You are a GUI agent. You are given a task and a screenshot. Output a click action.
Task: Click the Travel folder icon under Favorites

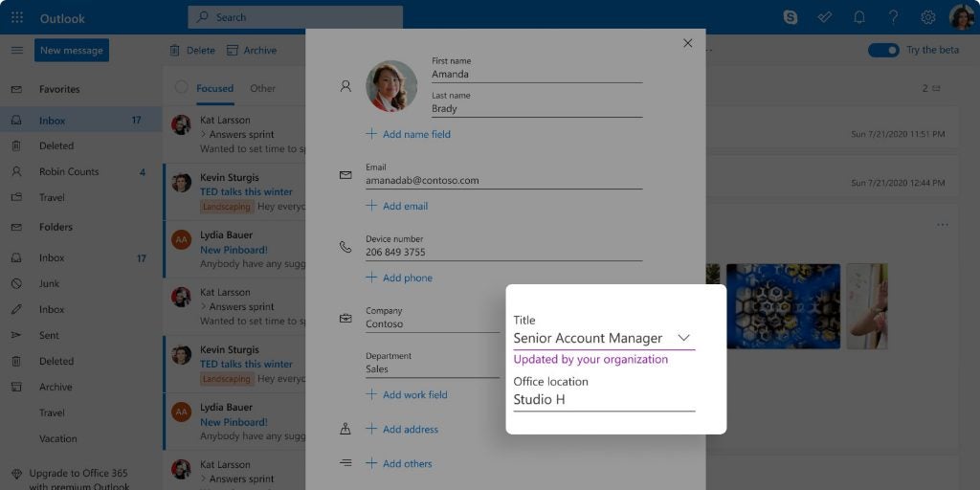coord(17,197)
